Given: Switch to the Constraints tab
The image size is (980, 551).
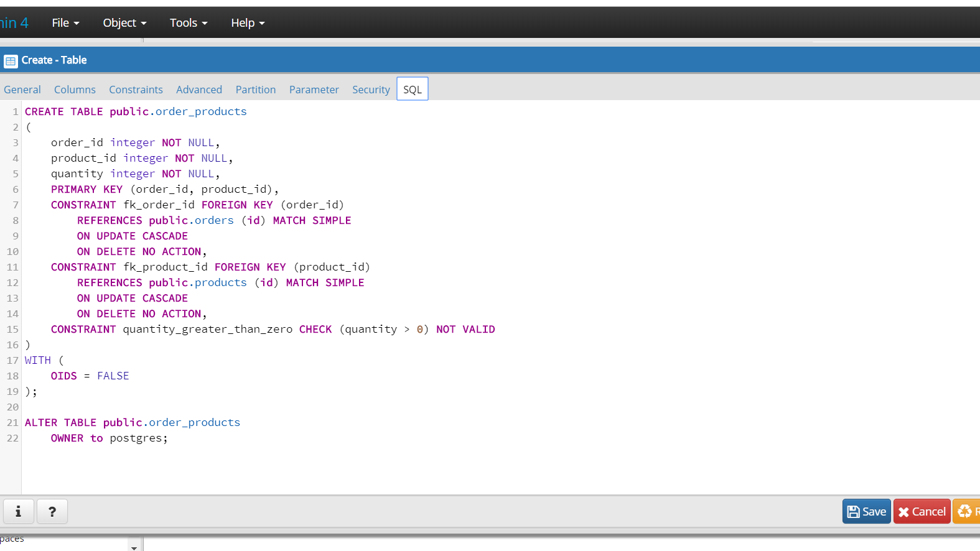Looking at the screenshot, I should 136,90.
